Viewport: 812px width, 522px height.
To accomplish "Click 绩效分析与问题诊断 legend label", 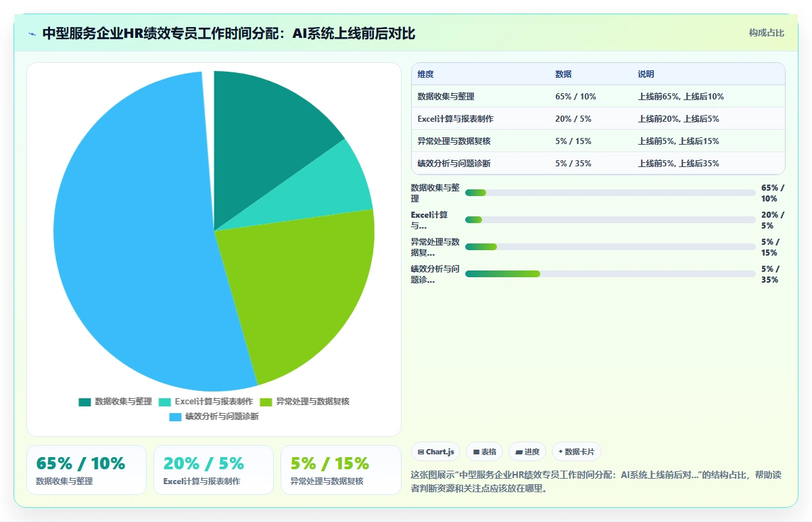I will coord(222,417).
